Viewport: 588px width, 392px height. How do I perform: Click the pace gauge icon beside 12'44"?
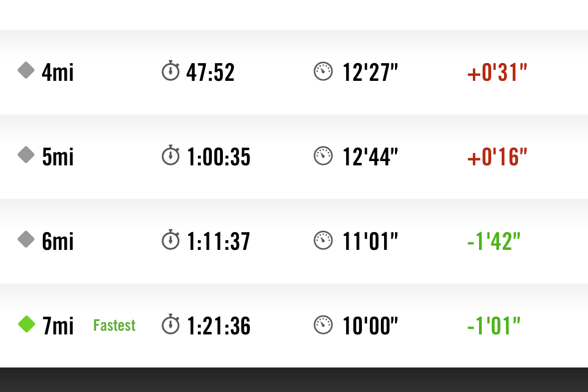point(323,156)
